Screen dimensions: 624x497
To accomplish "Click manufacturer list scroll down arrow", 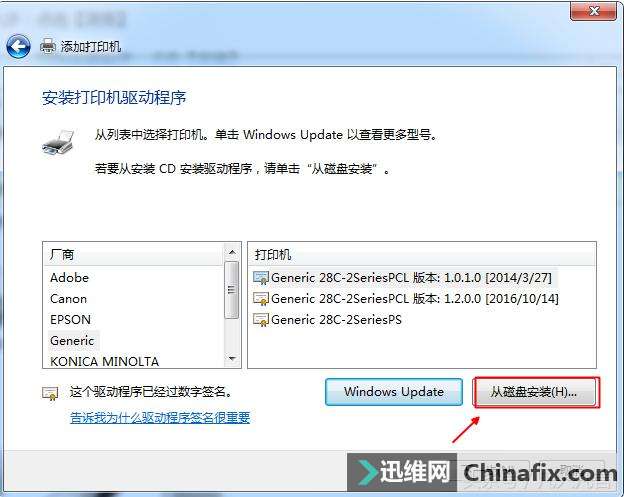I will (x=232, y=359).
